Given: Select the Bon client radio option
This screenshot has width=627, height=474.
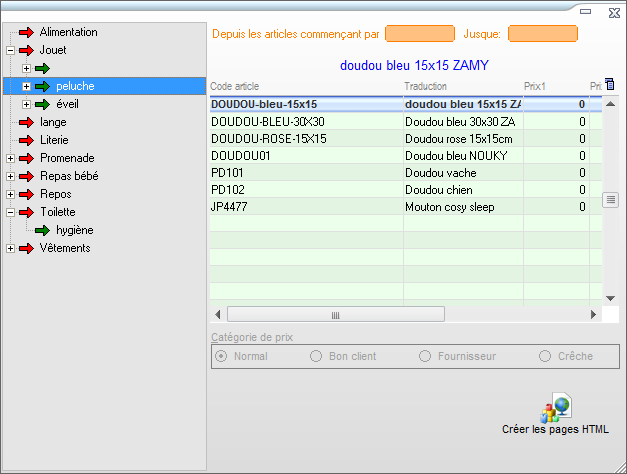Looking at the screenshot, I should [316, 356].
